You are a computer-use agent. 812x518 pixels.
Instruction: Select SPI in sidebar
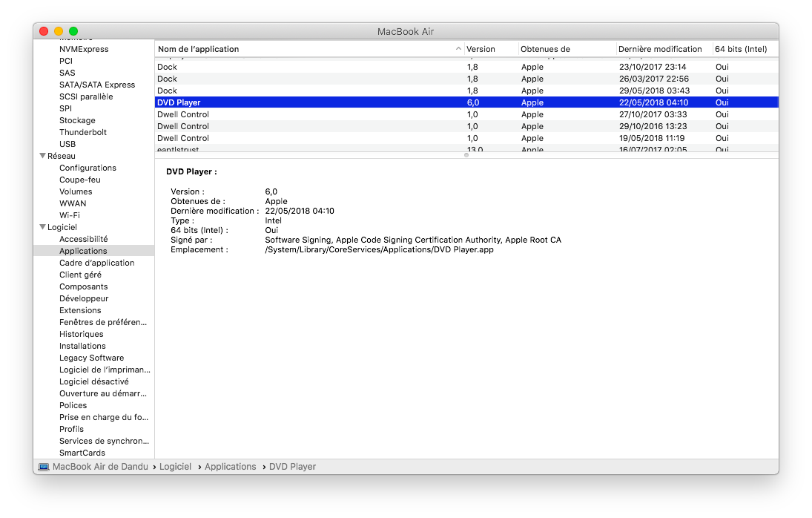(65, 109)
